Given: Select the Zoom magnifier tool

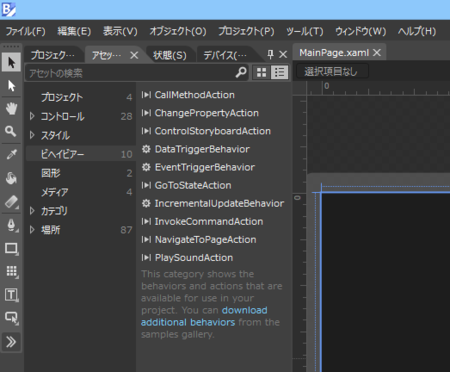Looking at the screenshot, I should point(11,131).
